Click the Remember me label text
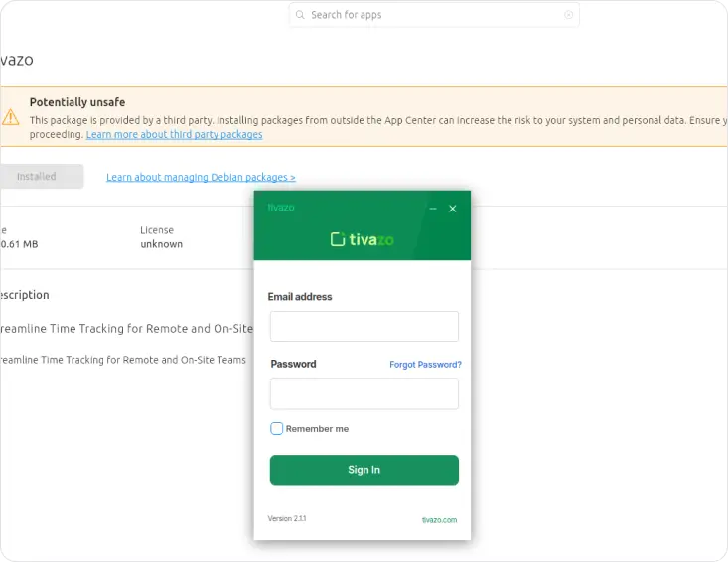The height and width of the screenshot is (562, 728). tap(317, 429)
